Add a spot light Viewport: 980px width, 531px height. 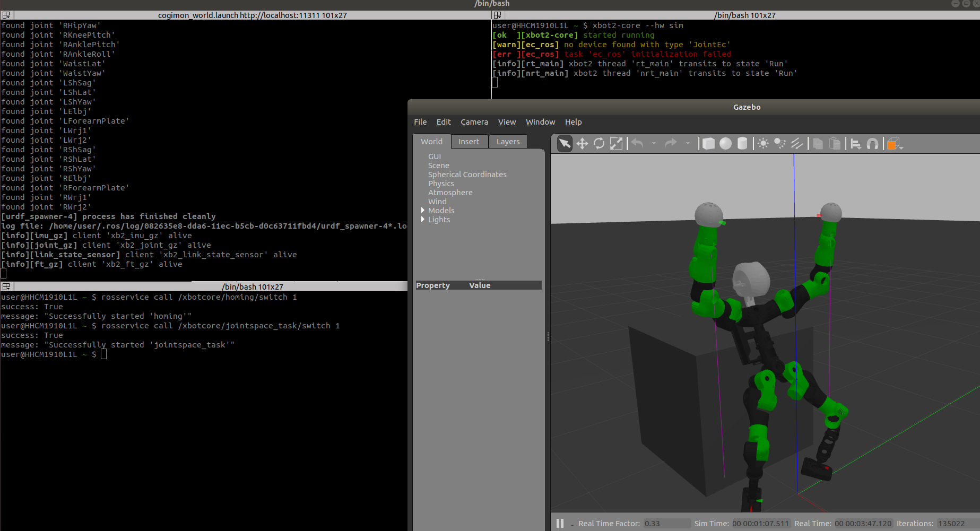coord(780,144)
